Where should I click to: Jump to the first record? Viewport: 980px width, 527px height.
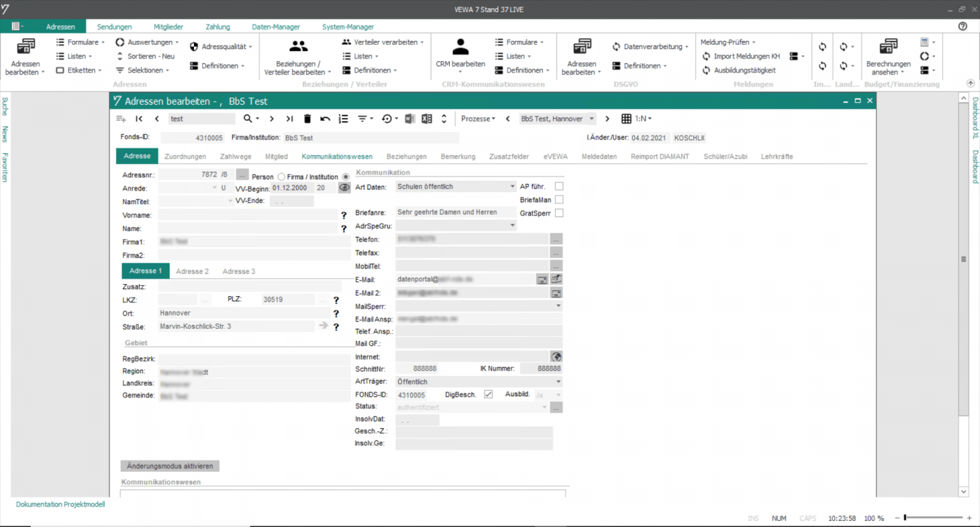coord(139,118)
